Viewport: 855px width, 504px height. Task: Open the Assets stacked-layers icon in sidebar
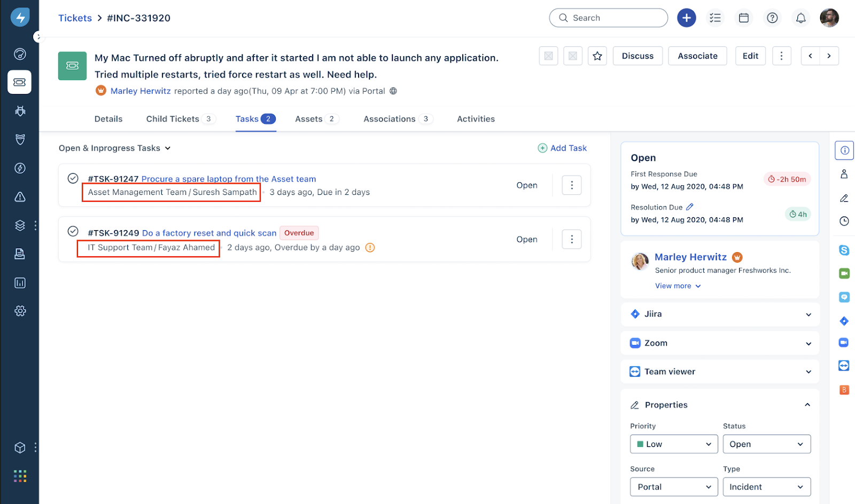point(20,225)
